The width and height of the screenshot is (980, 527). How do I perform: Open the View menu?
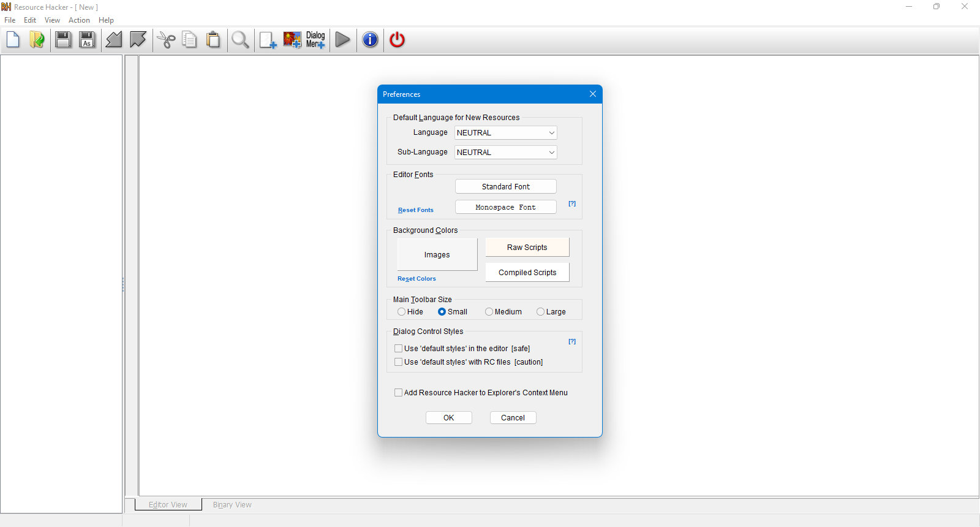(x=52, y=20)
